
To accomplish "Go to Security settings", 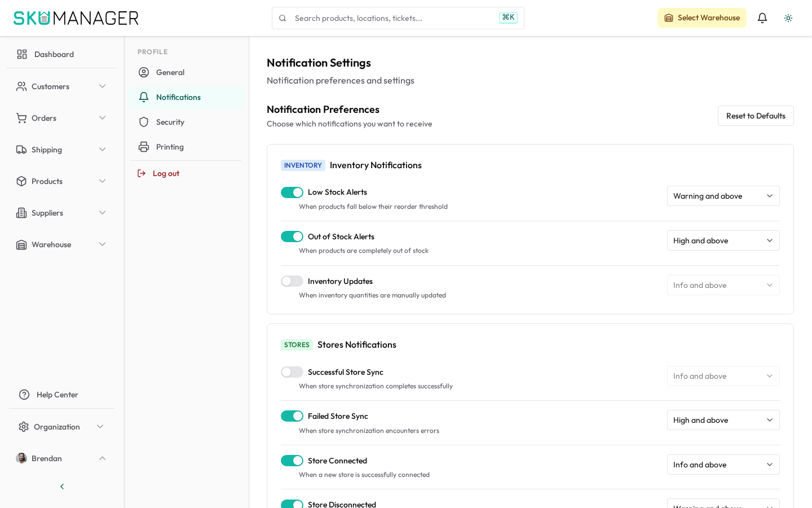I will pos(186,122).
